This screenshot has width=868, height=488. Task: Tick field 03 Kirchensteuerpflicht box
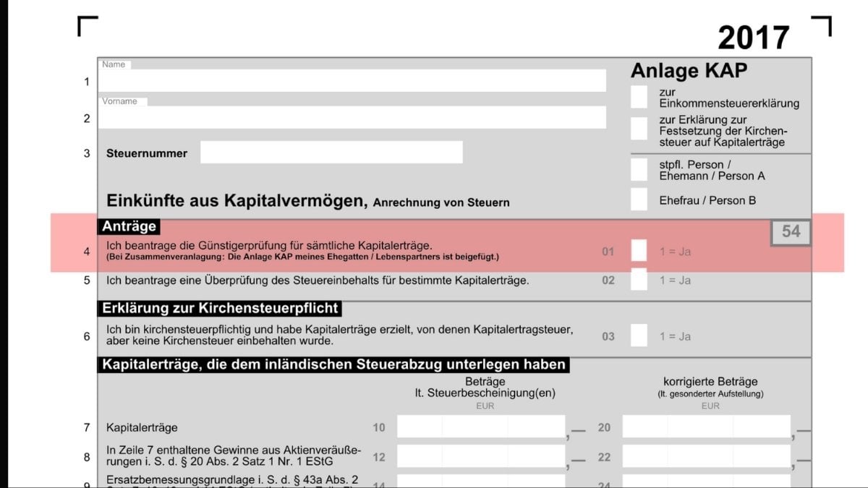pyautogui.click(x=639, y=335)
